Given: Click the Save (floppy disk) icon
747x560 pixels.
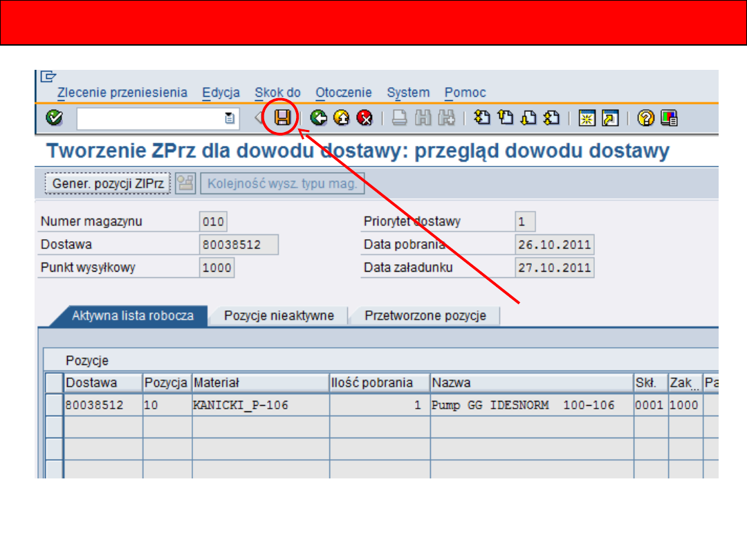Looking at the screenshot, I should pos(284,118).
